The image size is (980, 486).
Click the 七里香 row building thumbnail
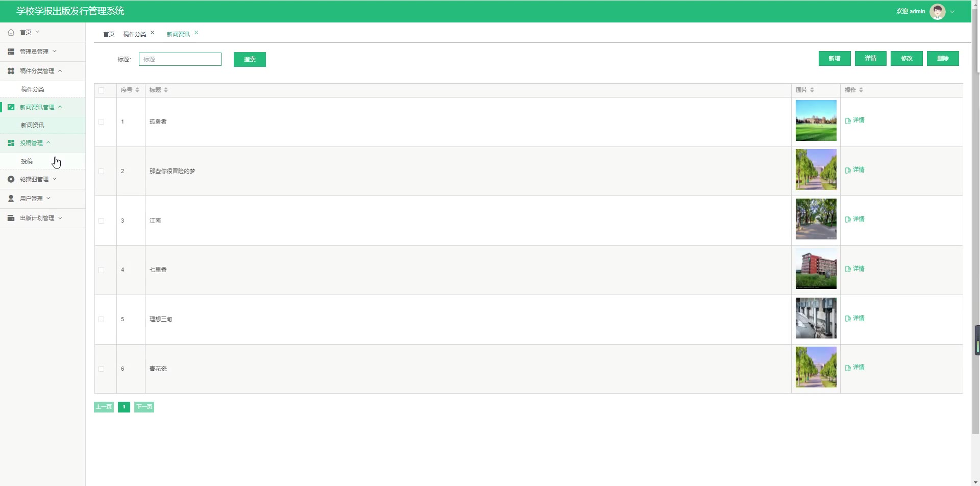click(816, 269)
